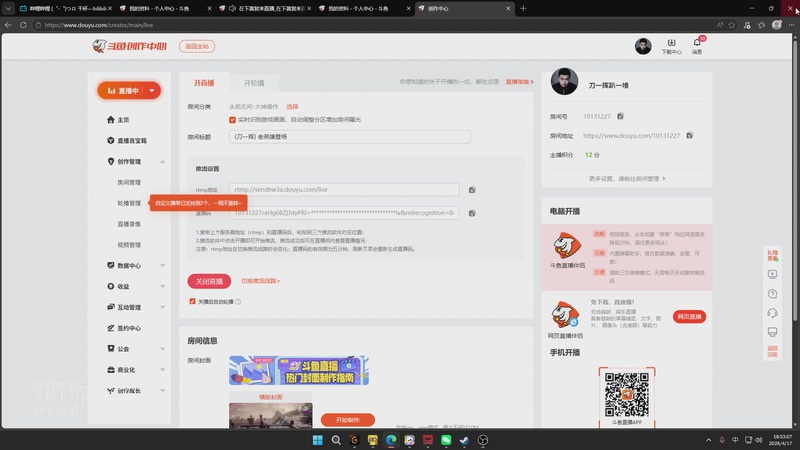Click the user avatar in the top header
This screenshot has height=450, width=800.
(x=643, y=46)
